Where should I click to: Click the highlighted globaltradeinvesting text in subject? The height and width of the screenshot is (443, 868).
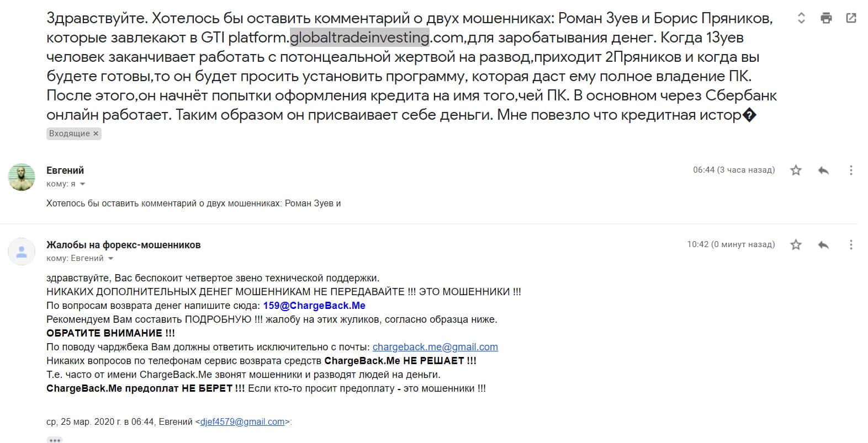click(x=359, y=38)
